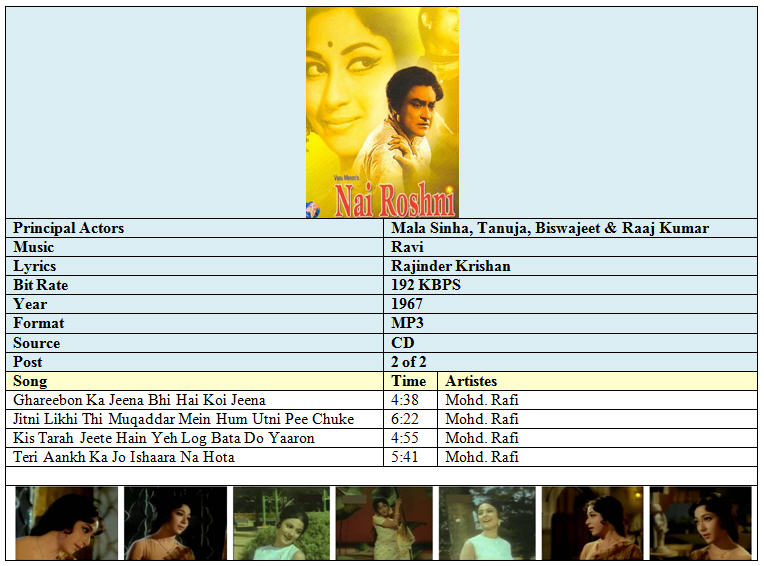Select song 'Ghareebon Ka Jeena Bhi Hai Koi Jeena'
Screen dimensions: 764x566
click(139, 400)
